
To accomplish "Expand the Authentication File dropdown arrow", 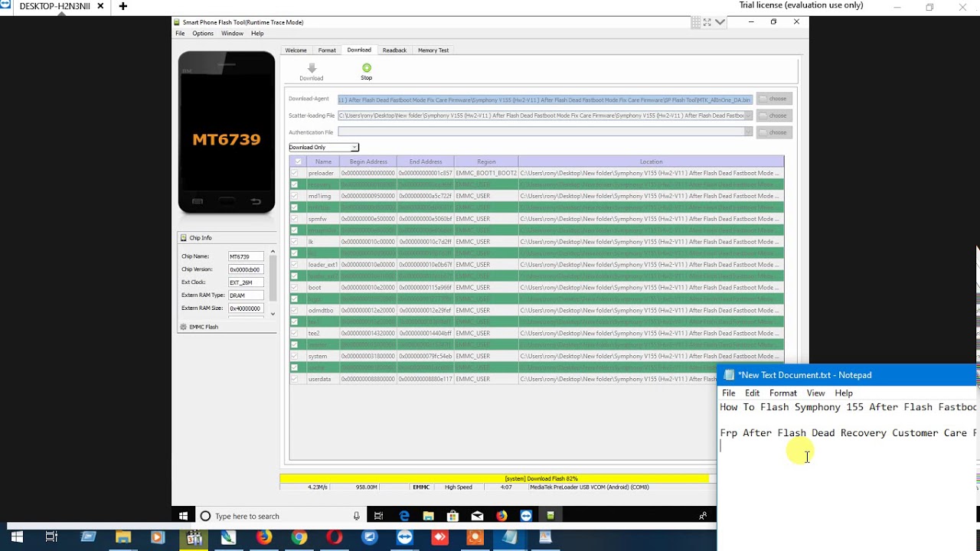I will [x=748, y=132].
